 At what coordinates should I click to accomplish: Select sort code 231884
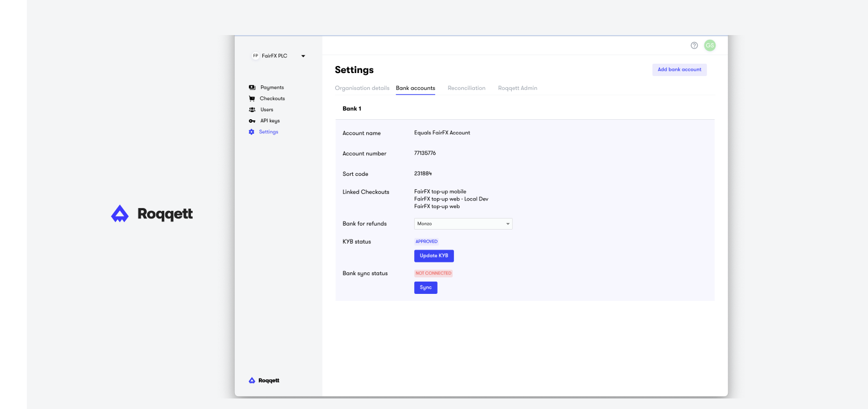coord(423,174)
